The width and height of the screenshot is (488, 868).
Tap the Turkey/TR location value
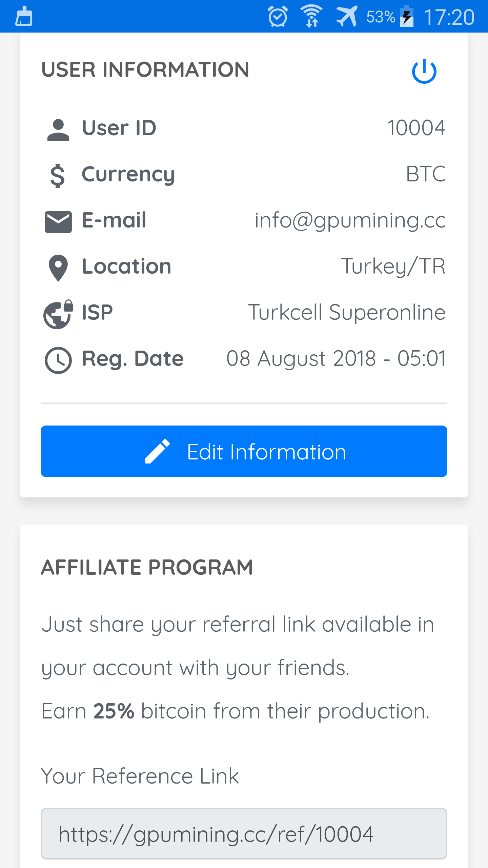point(393,267)
